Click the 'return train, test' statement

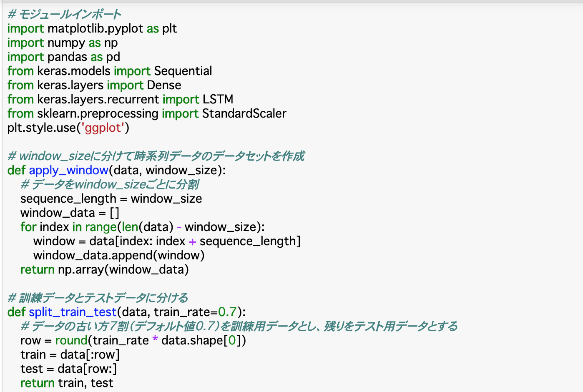pyautogui.click(x=67, y=383)
